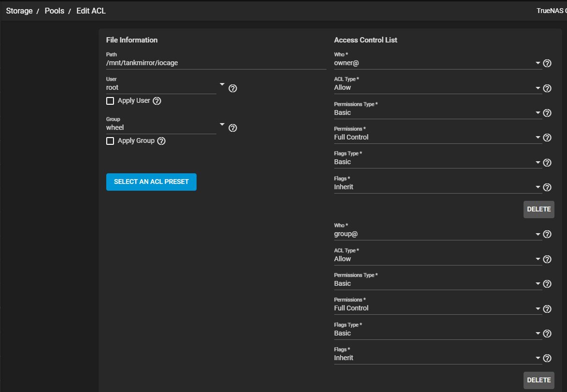Go to Storage in the breadcrumb
Viewport: 567px width, 392px height.
19,11
